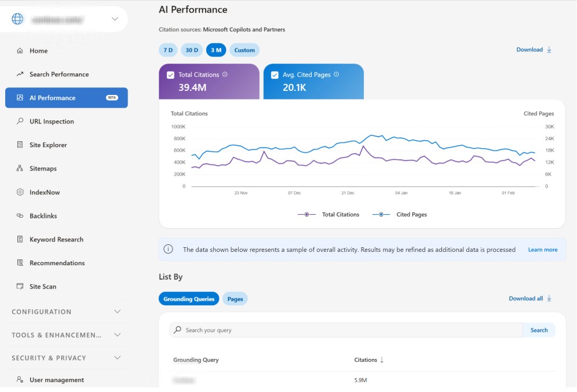
Task: Toggle the Cited Pages chart legend
Action: click(x=410, y=214)
